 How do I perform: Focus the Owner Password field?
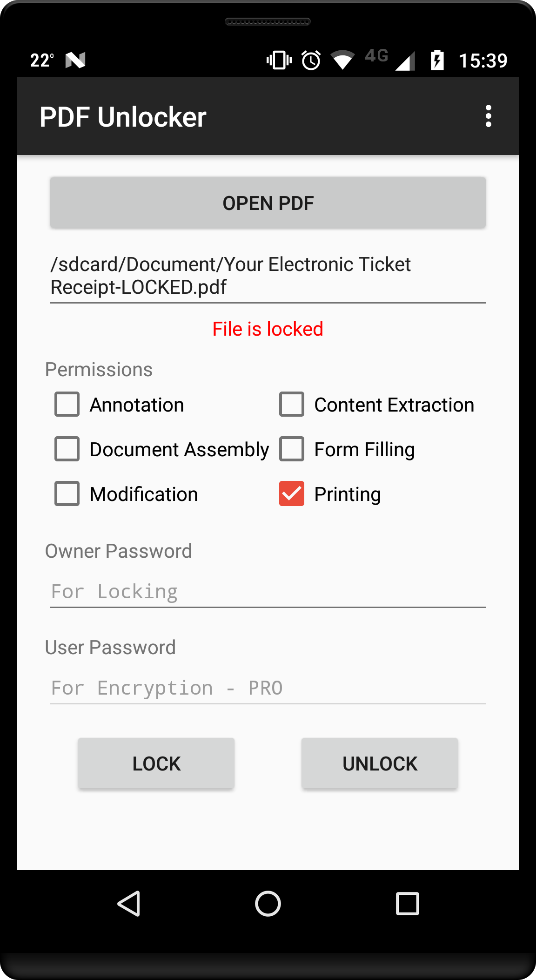pos(268,592)
